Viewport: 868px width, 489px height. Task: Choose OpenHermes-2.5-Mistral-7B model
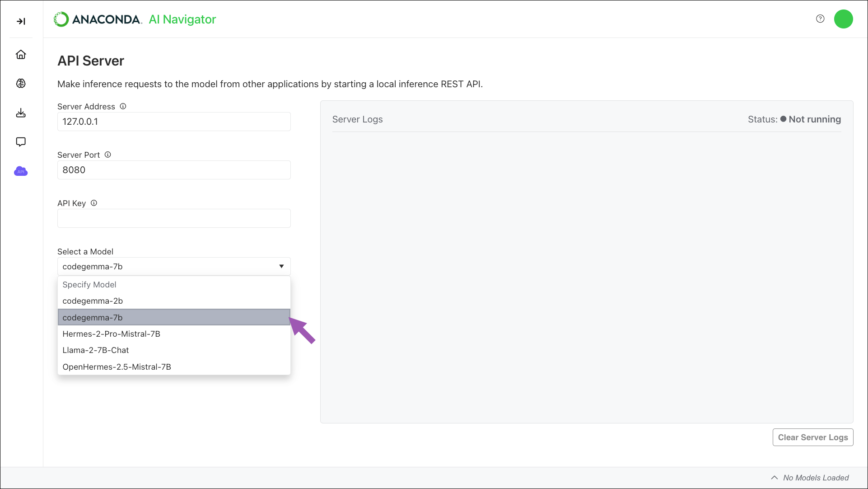[x=117, y=367]
